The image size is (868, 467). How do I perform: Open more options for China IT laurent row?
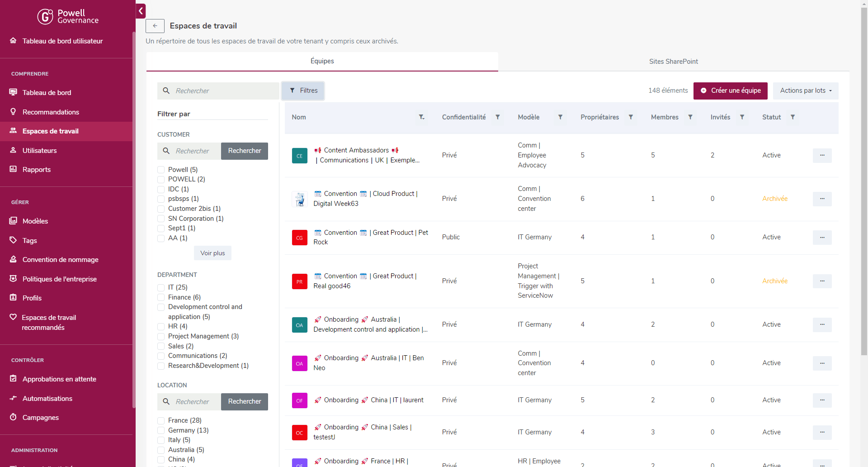click(x=822, y=400)
